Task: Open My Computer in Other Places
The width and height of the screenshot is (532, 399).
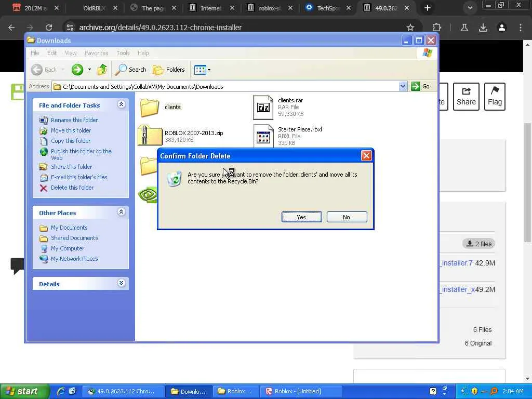Action: tap(67, 248)
